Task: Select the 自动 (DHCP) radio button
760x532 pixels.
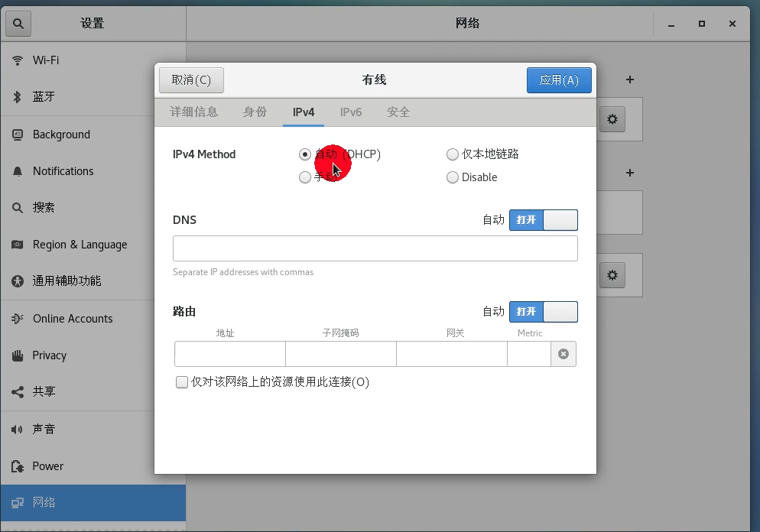Action: pyautogui.click(x=305, y=154)
